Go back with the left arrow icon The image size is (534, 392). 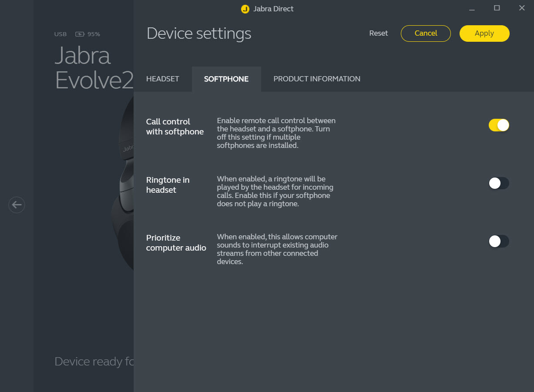tap(17, 204)
